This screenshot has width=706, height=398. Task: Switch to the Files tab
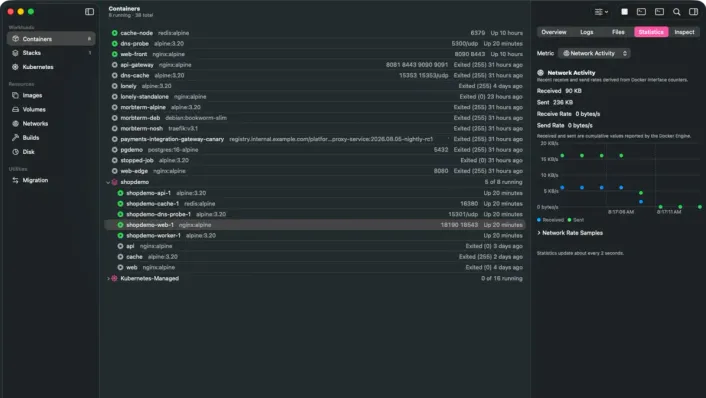(618, 32)
